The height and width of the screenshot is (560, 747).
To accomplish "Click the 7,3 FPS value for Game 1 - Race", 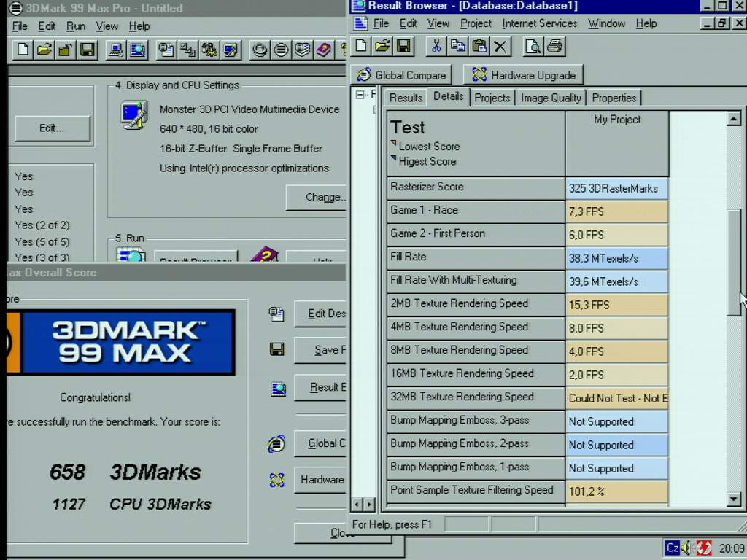I will tap(617, 211).
